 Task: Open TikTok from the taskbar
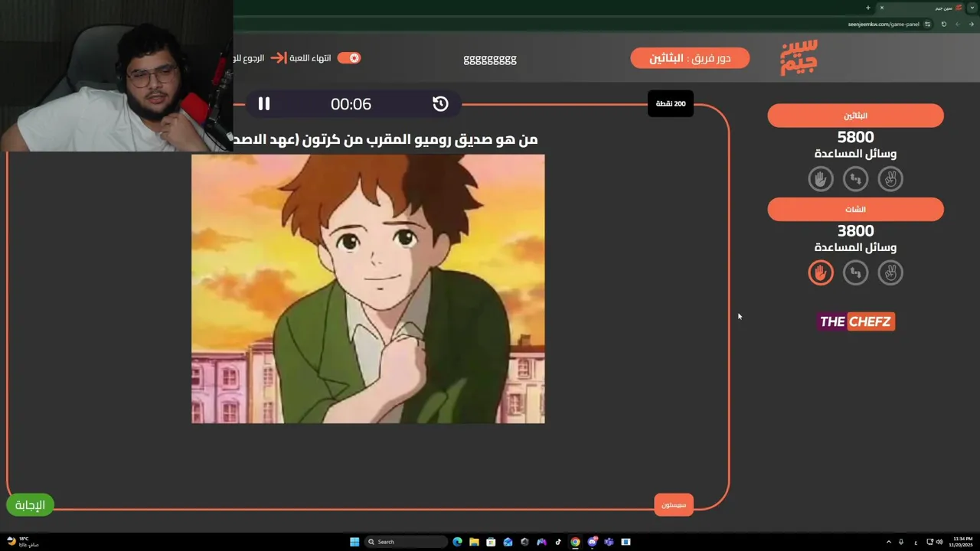558,542
